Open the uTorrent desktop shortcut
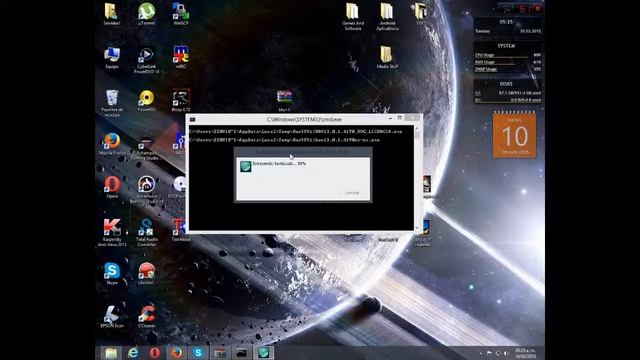Screen dimensions: 640x360 [147, 14]
